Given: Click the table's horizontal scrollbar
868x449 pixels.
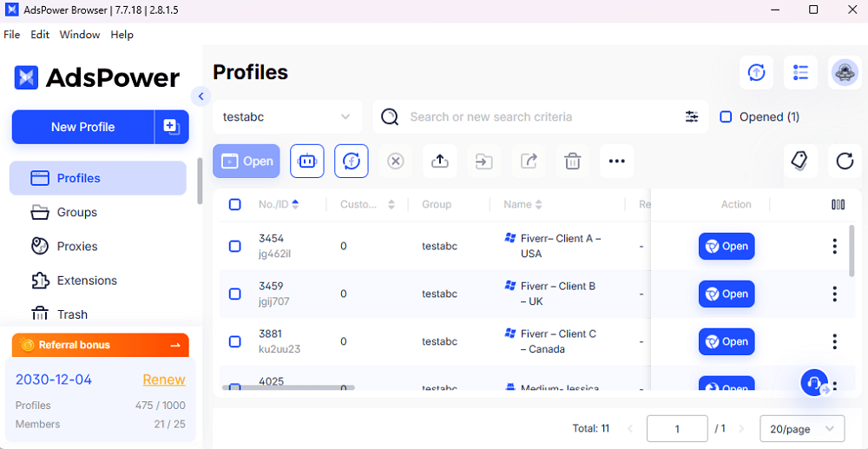Looking at the screenshot, I should [288, 387].
